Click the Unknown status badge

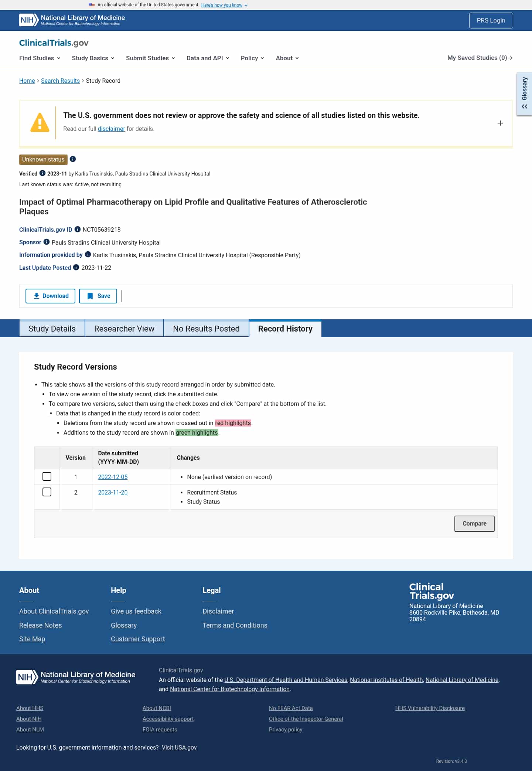[43, 159]
